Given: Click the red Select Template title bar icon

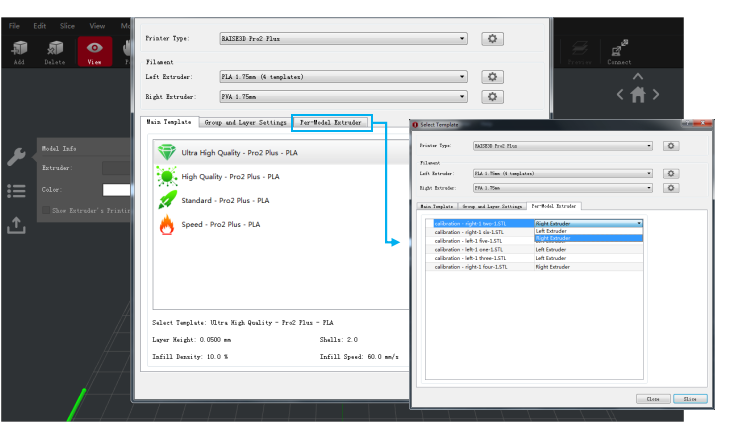Looking at the screenshot, I should click(x=415, y=125).
